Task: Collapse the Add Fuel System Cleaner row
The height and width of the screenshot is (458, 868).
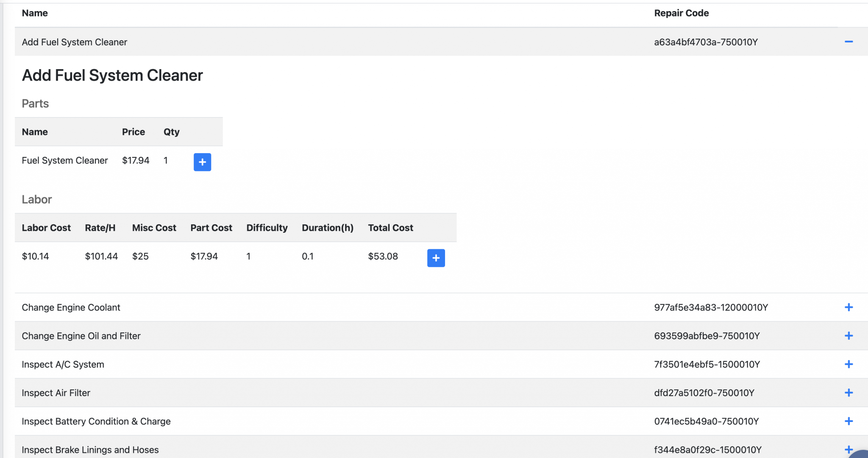Action: pyautogui.click(x=849, y=42)
